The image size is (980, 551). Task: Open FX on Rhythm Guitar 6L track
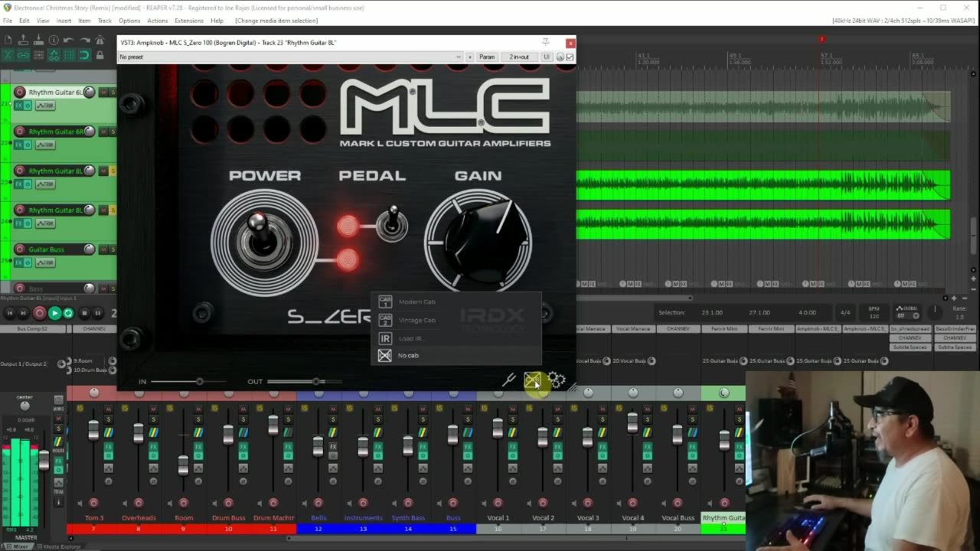click(x=19, y=105)
